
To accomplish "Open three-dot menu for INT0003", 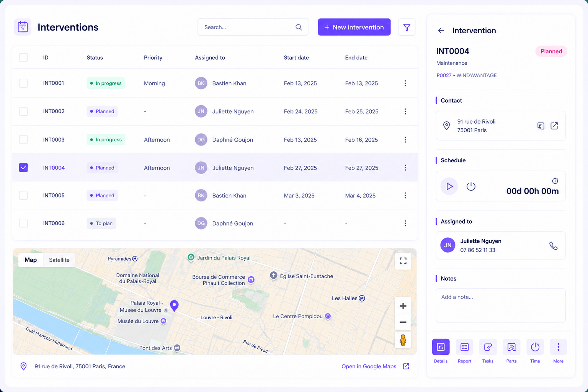I will coord(405,140).
